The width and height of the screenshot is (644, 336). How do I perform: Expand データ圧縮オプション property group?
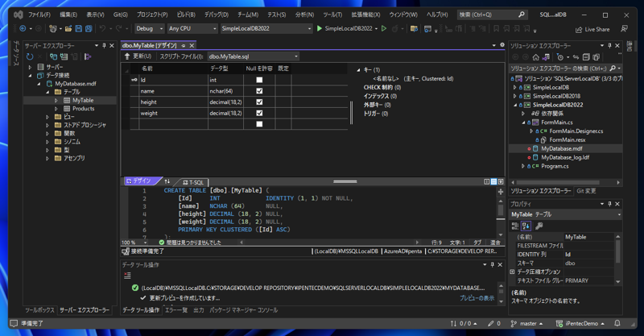tap(512, 272)
